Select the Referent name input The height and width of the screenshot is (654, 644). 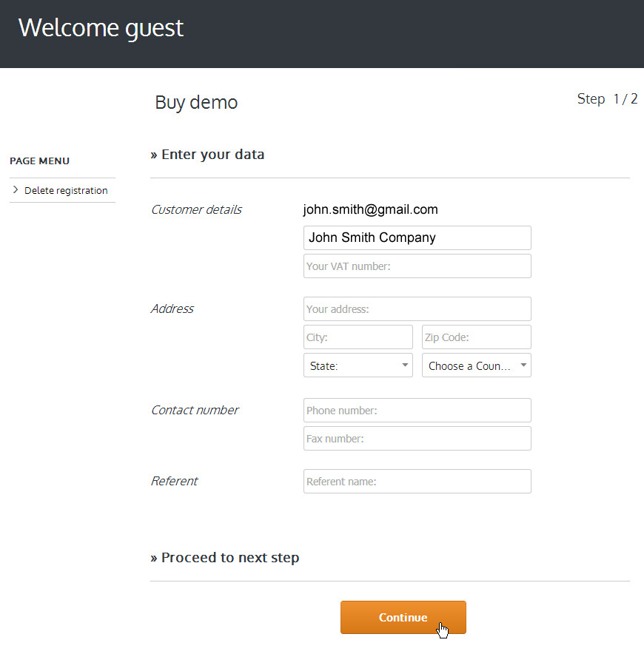[x=417, y=482]
